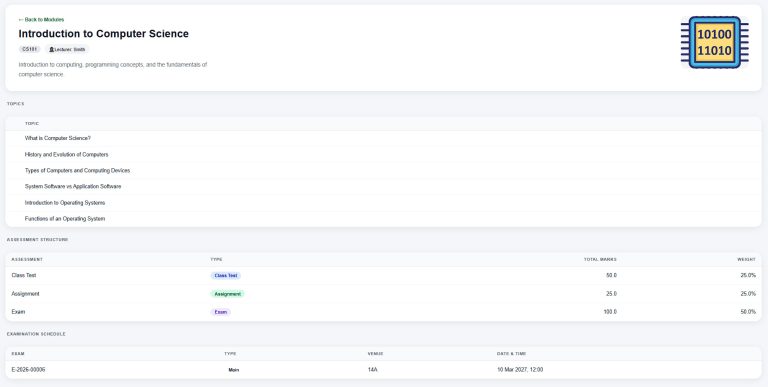The width and height of the screenshot is (768, 387).
Task: Open exam E-2026-00006
Action: (28, 370)
